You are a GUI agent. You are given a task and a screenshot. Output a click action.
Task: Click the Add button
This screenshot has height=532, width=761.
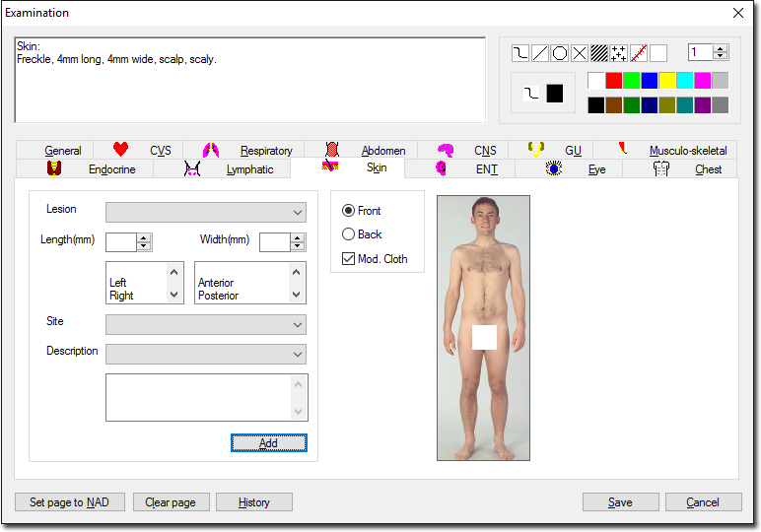click(268, 443)
